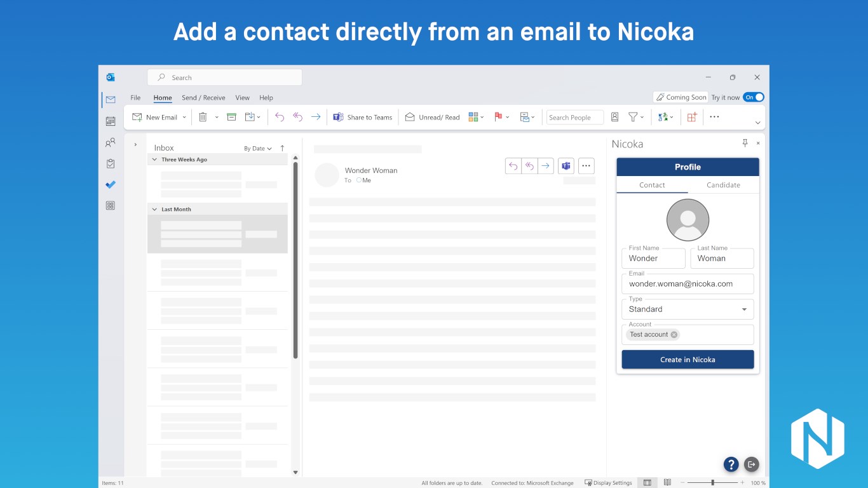The width and height of the screenshot is (868, 488).
Task: Adjust the zoom slider in status bar
Action: [713, 483]
